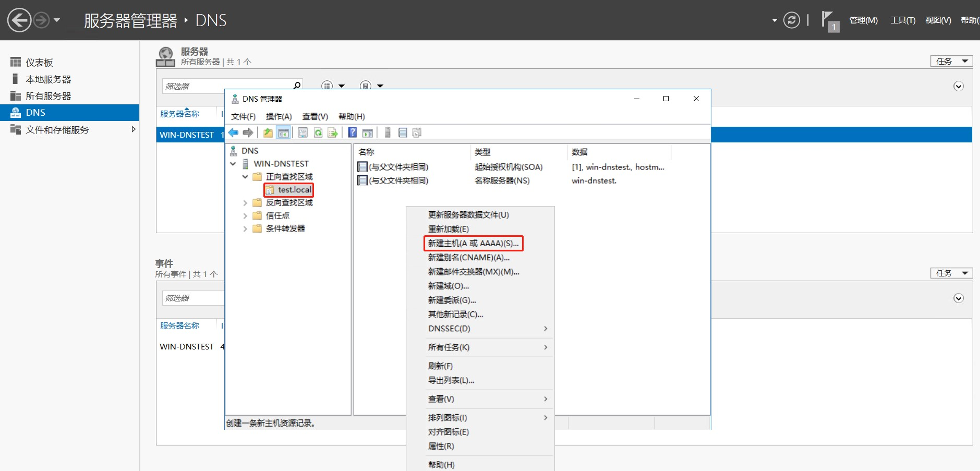Click the properties toolbar icon in DNS Manager
Screen dimensions: 980x471
303,132
